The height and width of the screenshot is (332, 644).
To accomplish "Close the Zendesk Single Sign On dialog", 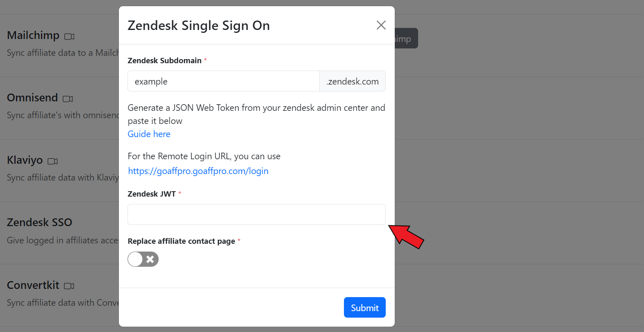I will (x=381, y=25).
